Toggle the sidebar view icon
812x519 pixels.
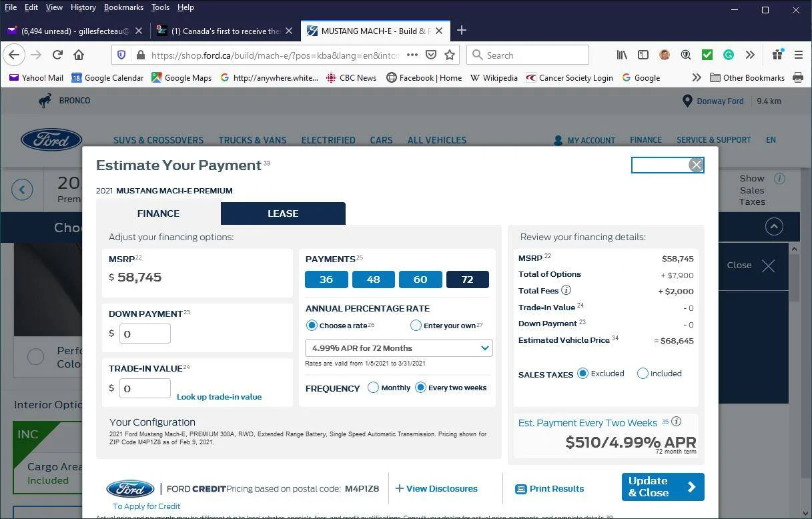643,55
